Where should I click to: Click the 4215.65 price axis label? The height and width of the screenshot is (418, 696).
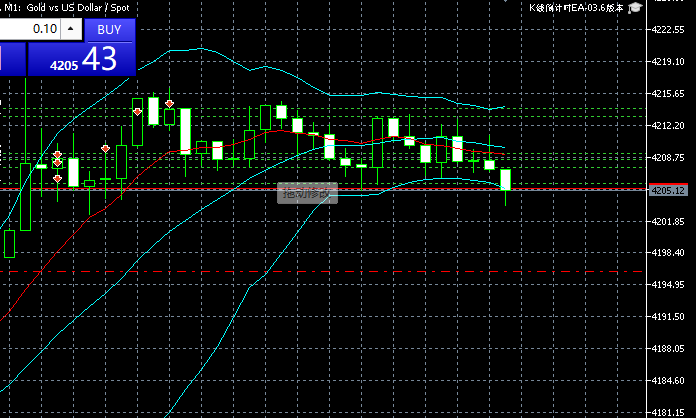click(x=668, y=94)
